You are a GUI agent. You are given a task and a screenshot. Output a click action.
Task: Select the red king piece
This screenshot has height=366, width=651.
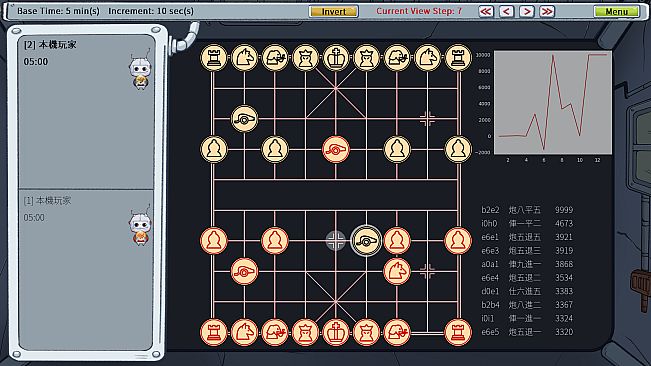(x=335, y=332)
